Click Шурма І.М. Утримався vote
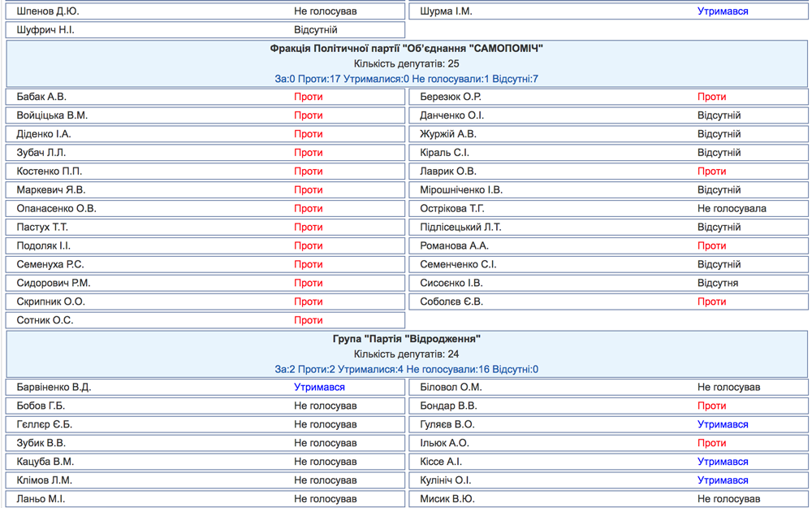 tap(723, 11)
